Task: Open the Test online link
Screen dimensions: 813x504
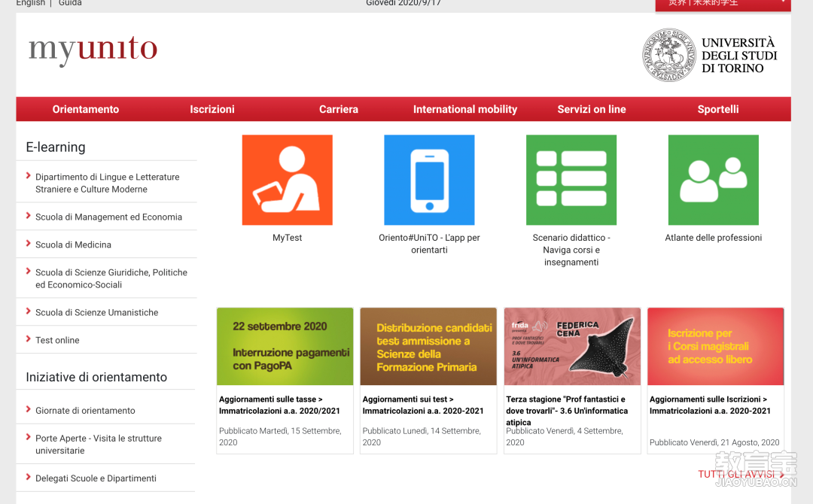Action: tap(57, 340)
